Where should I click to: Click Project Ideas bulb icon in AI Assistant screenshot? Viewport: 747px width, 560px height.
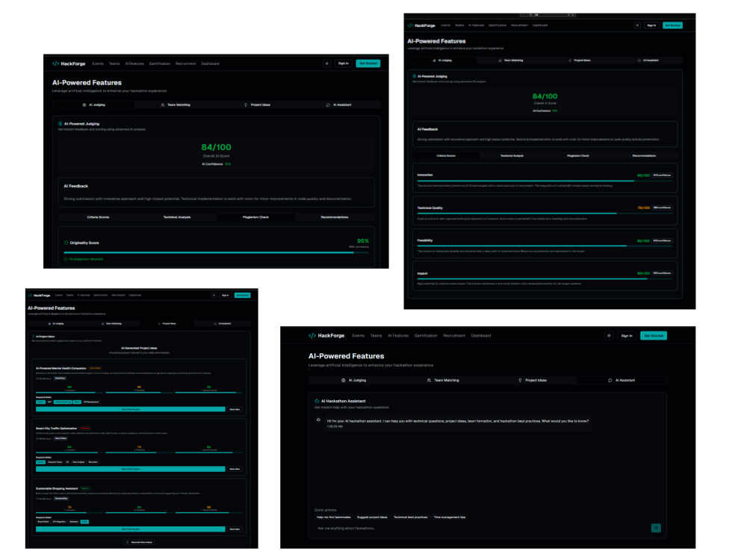(x=520, y=381)
